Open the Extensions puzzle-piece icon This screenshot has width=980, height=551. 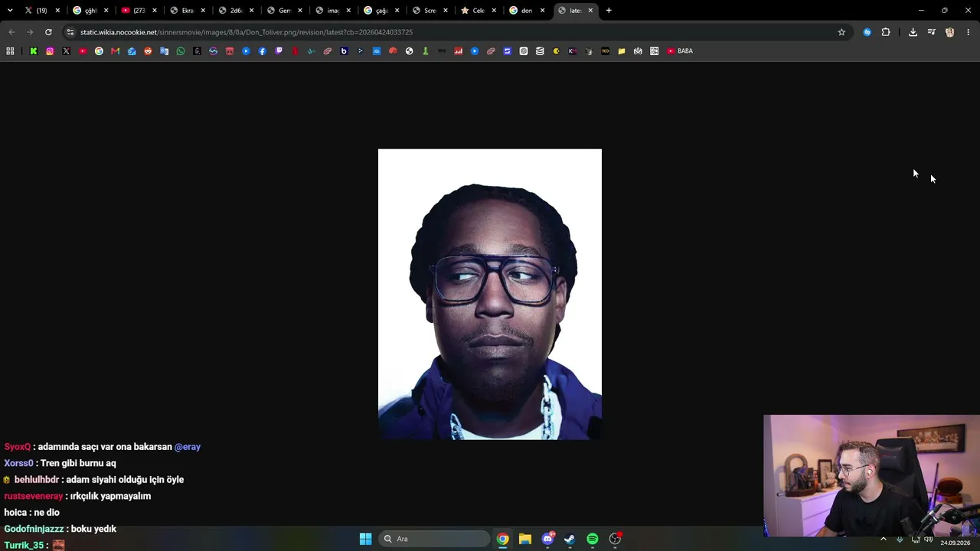tap(886, 32)
